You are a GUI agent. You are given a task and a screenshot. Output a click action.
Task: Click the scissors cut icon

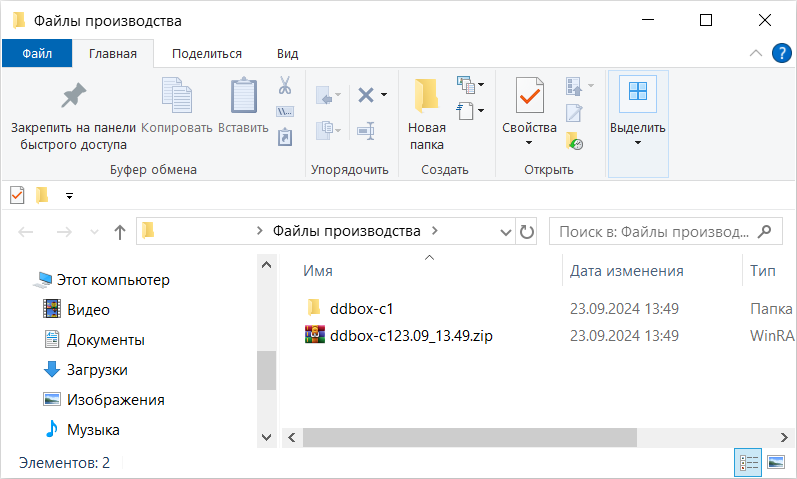285,85
